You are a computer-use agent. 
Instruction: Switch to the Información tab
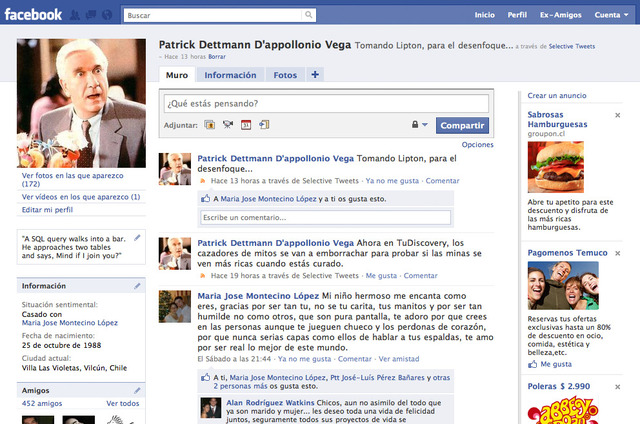click(x=230, y=75)
